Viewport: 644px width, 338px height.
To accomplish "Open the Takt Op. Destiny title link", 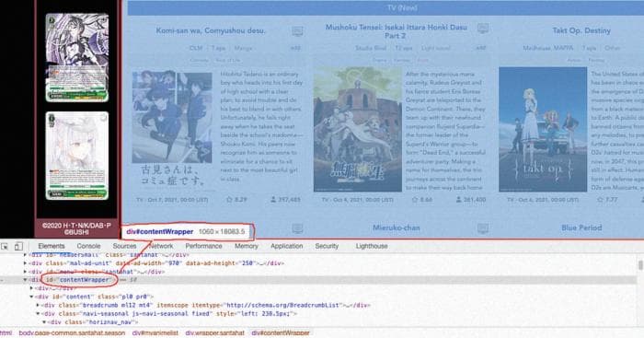I will pyautogui.click(x=581, y=30).
